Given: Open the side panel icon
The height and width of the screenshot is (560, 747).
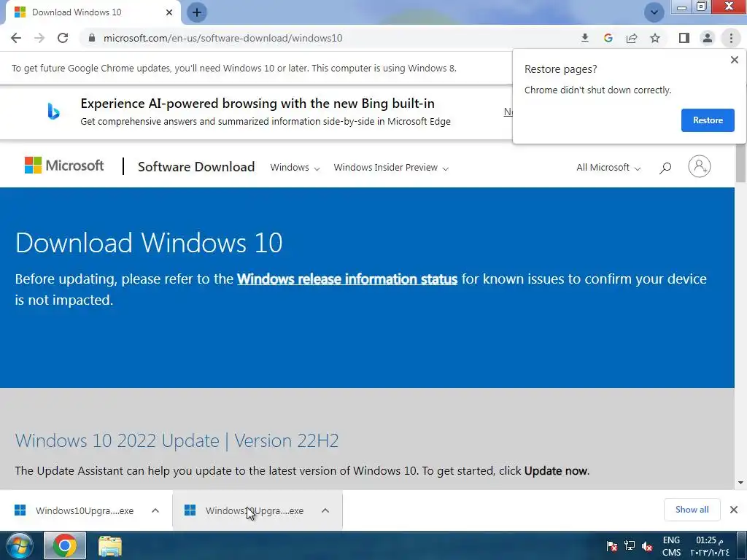Looking at the screenshot, I should click(684, 38).
